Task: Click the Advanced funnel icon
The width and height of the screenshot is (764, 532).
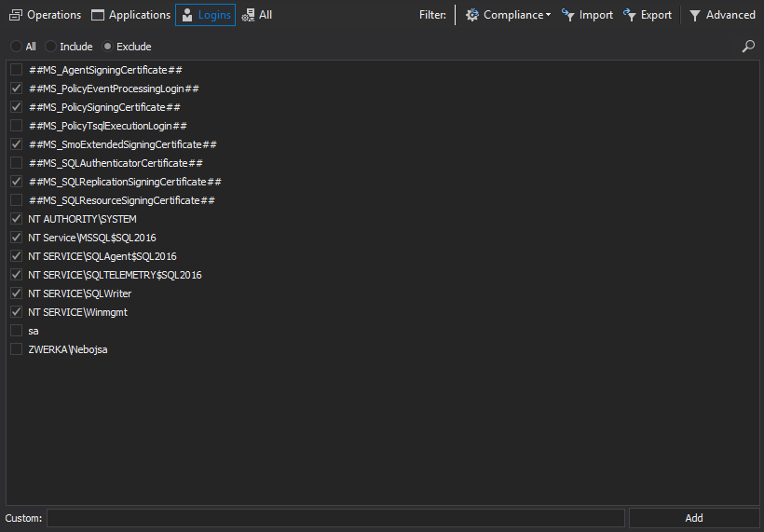Action: [x=695, y=16]
